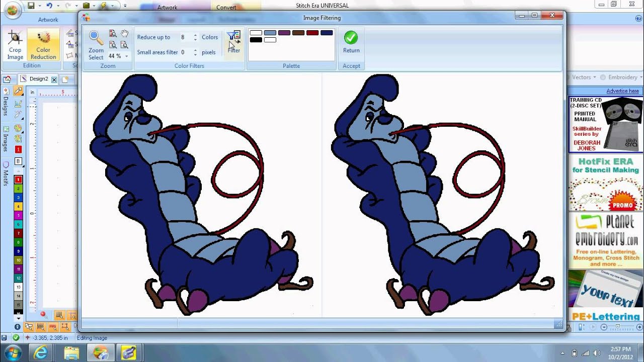This screenshot has width=644, height=362.
Task: Pick thread color 1 red in color bar
Action: [x=19, y=179]
